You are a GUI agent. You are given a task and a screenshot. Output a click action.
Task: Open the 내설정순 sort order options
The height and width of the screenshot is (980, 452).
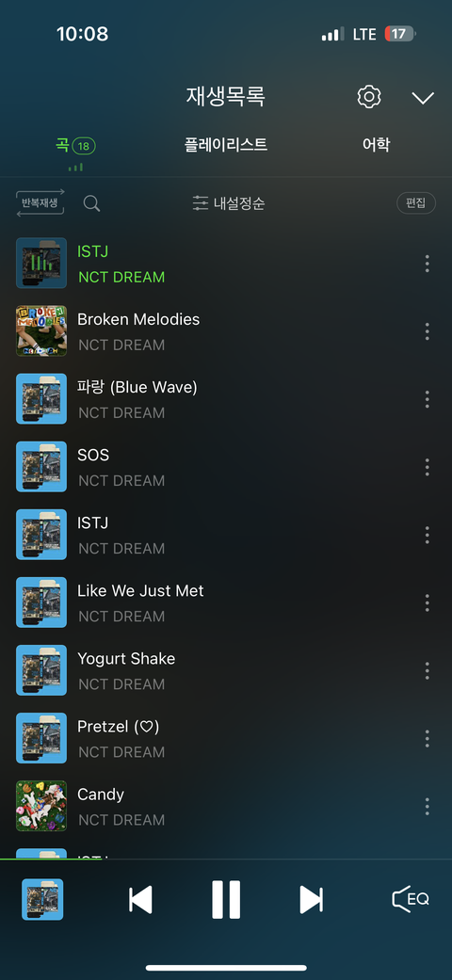pyautogui.click(x=229, y=203)
